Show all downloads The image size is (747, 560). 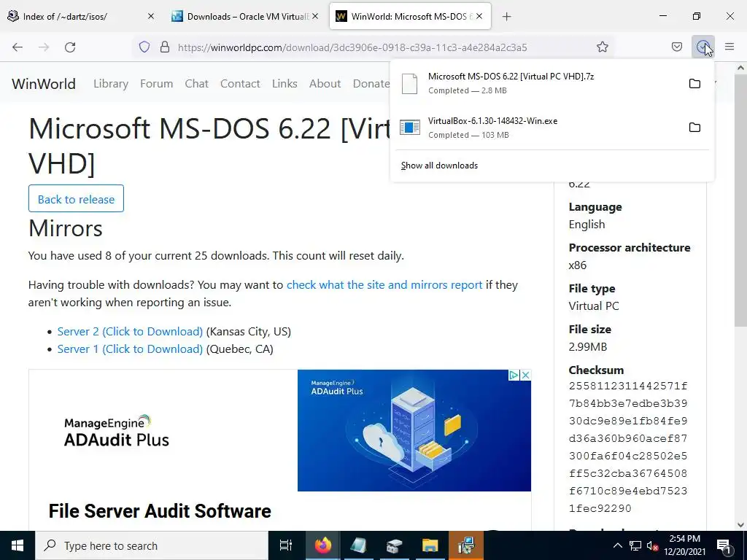(x=439, y=166)
